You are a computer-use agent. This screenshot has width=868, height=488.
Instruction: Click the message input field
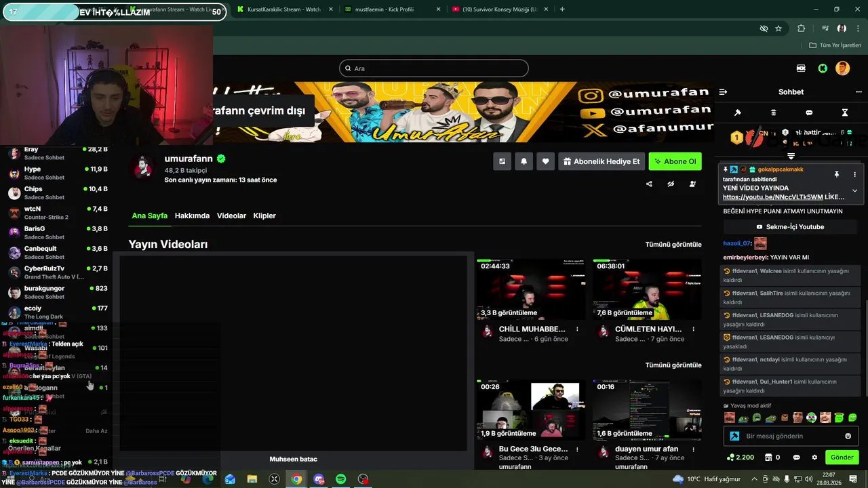791,436
